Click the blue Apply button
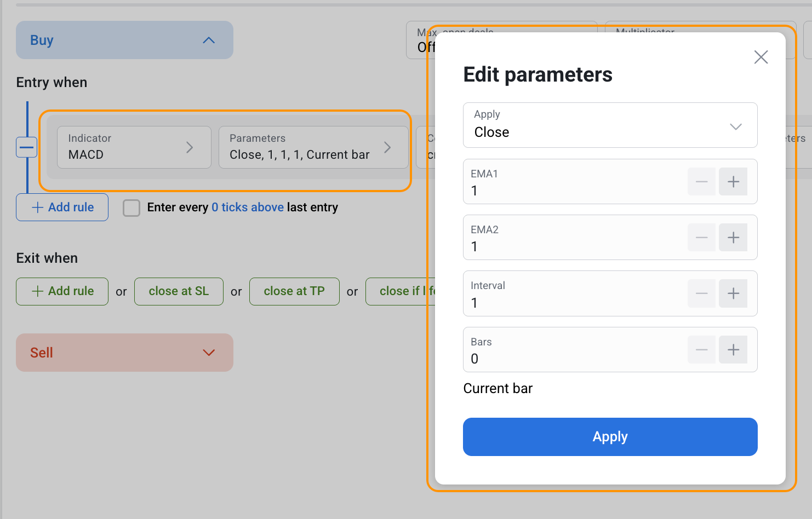The height and width of the screenshot is (519, 812). [x=610, y=437]
